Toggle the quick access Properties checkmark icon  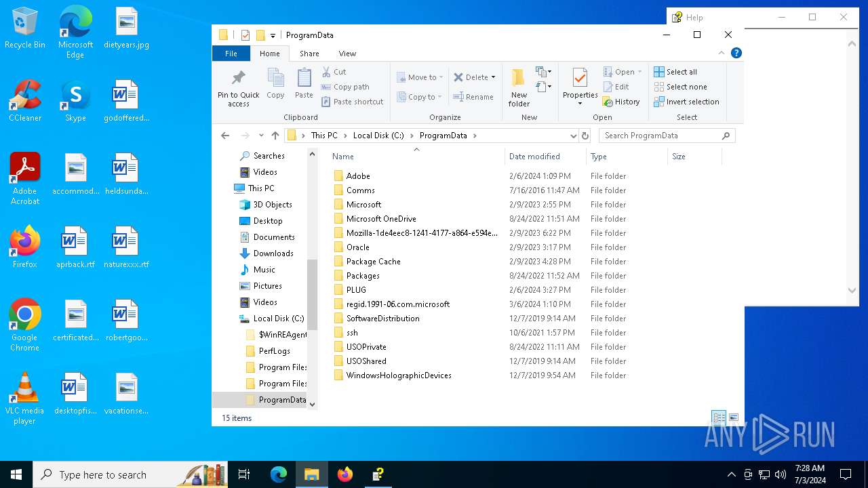click(245, 35)
